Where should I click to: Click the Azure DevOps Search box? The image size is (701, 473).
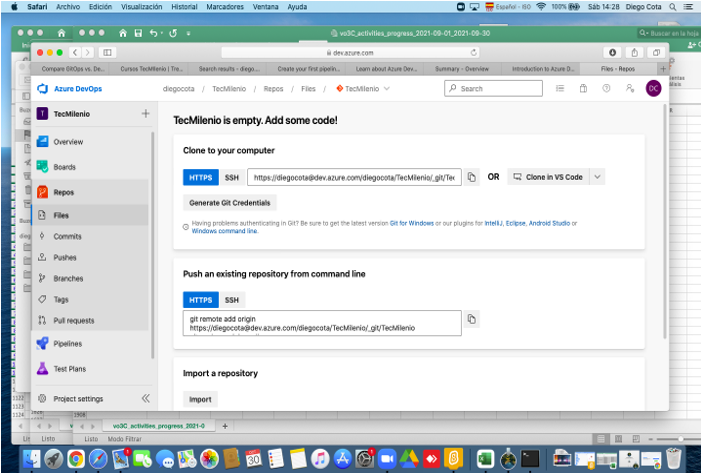[494, 89]
